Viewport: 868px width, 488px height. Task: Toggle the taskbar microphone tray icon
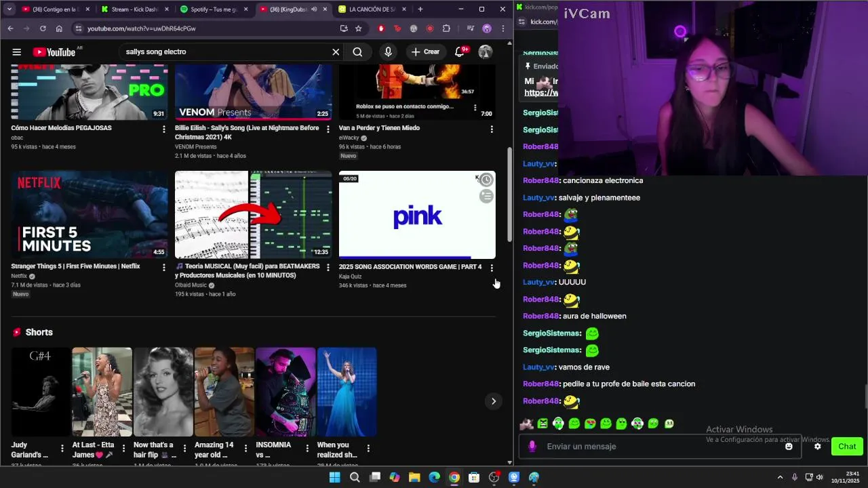[x=795, y=477]
